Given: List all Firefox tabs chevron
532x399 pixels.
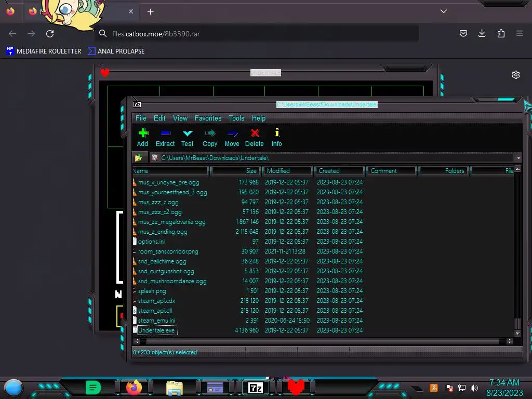Looking at the screenshot, I should point(444,11).
